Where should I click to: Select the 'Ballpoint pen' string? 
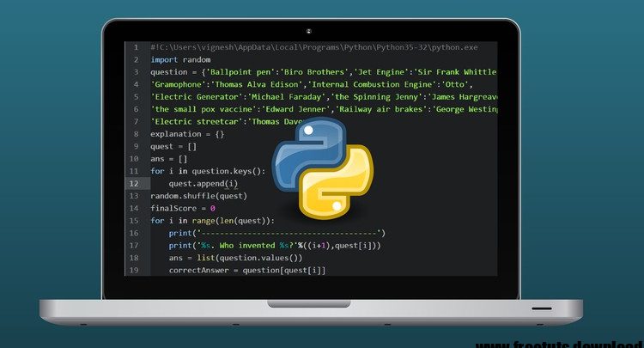click(240, 72)
